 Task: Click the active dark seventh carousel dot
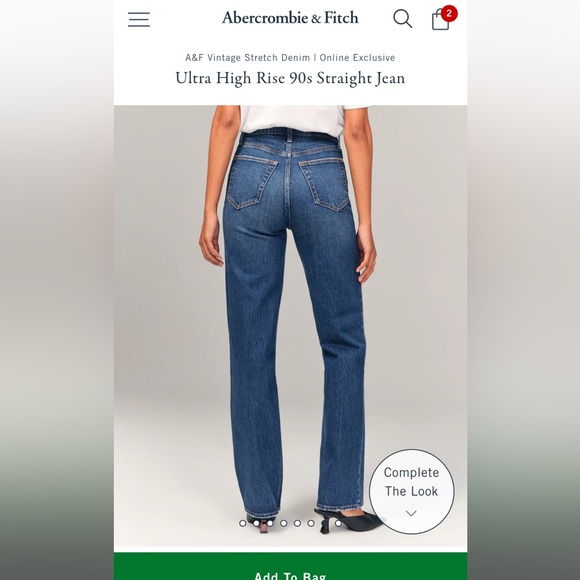point(325,523)
